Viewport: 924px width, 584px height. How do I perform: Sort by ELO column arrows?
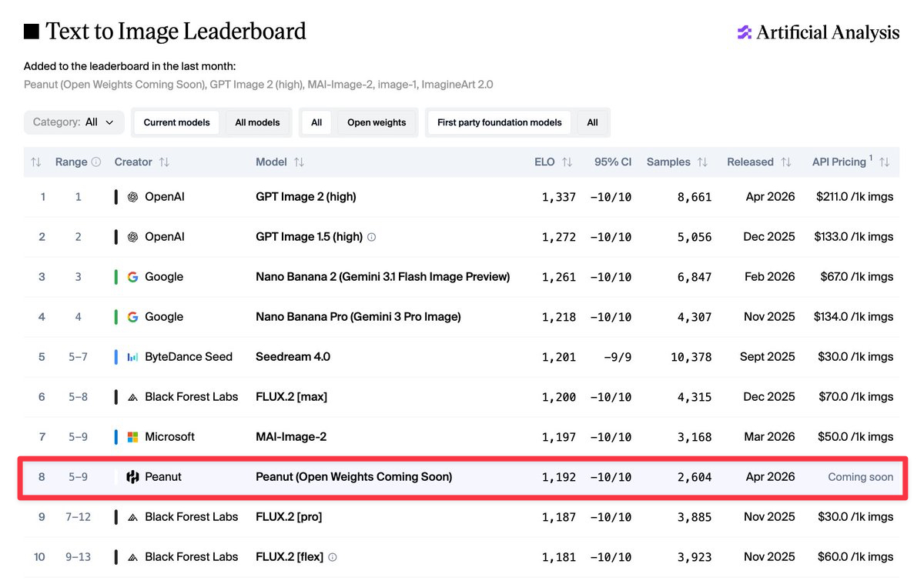(567, 162)
